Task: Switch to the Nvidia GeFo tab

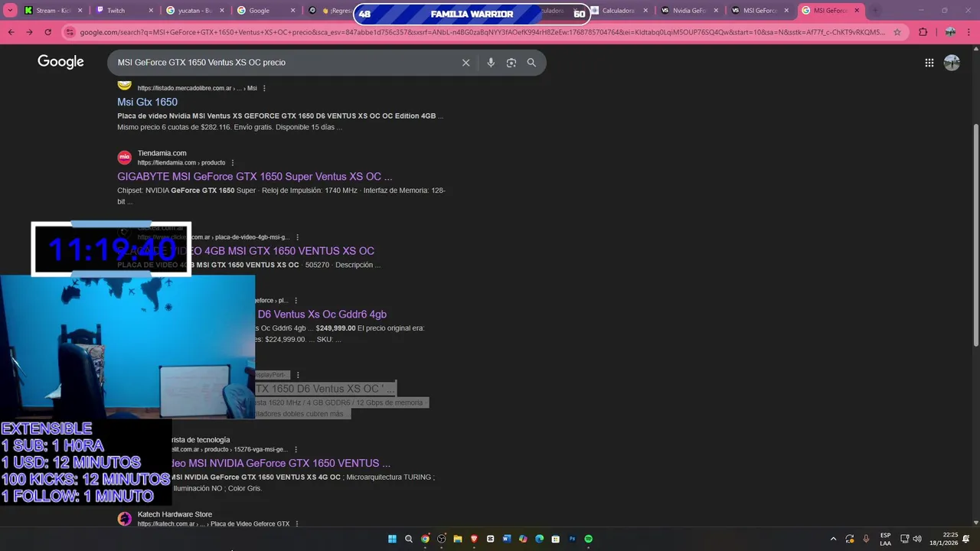Action: click(689, 11)
